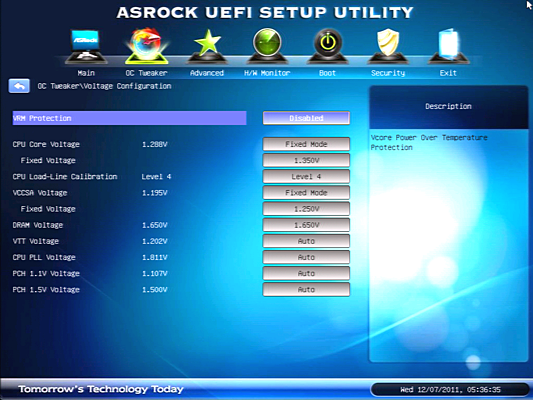This screenshot has width=533, height=400.
Task: Open CPU Core Voltage Fixed Mode dropdown
Action: click(x=306, y=144)
